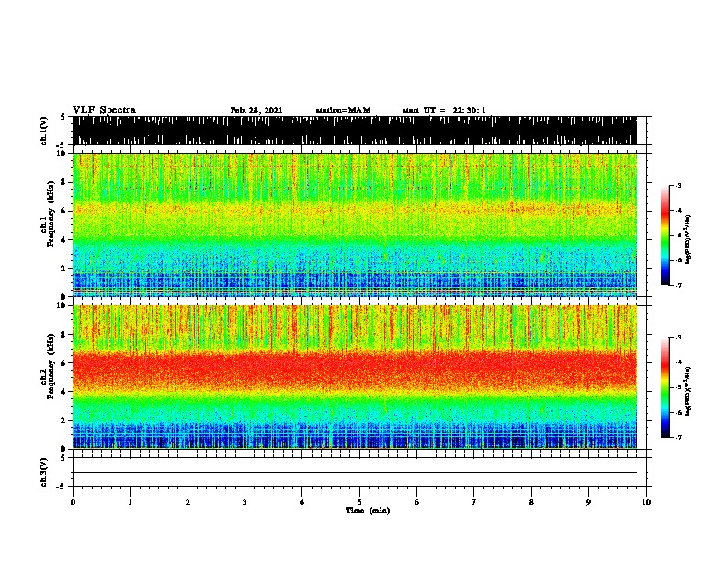
Task: Click time axis tick label "2"
Action: (x=188, y=502)
